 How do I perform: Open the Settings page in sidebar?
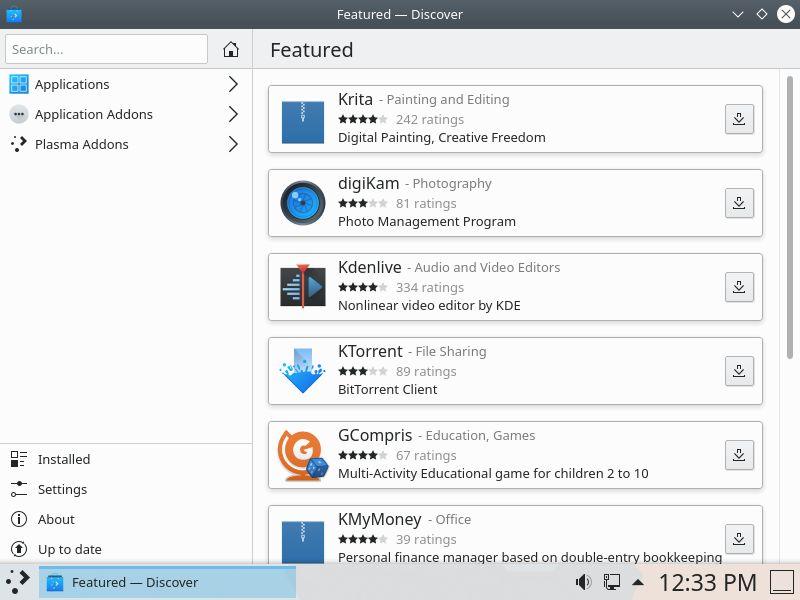coord(62,489)
